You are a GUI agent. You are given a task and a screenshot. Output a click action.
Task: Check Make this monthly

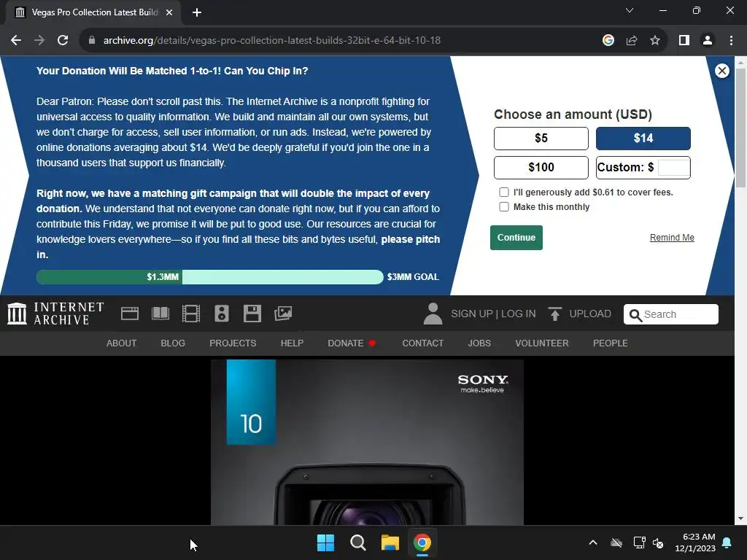click(x=504, y=206)
